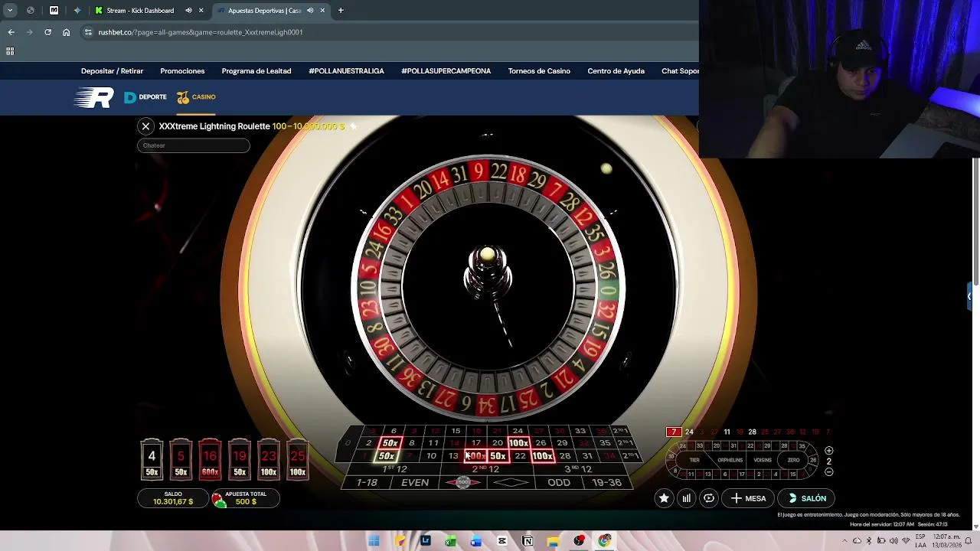Viewport: 980px width, 551px height.
Task: Bet on 19-36 high numbers
Action: coord(606,482)
